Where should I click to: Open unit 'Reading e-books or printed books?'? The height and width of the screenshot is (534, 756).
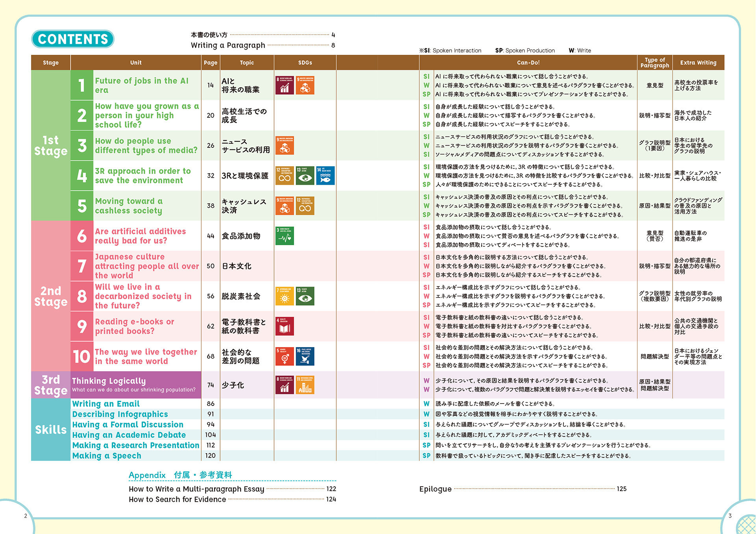pyautogui.click(x=134, y=326)
